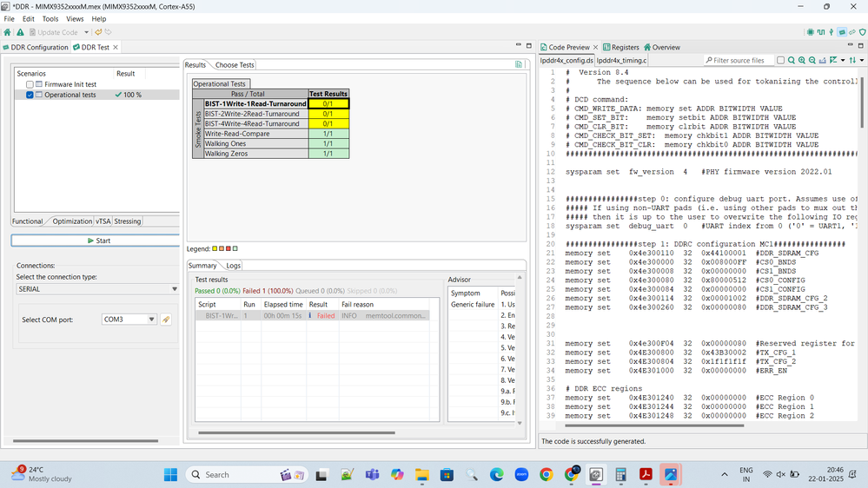Image resolution: width=868 pixels, height=488 pixels.
Task: Click the Windows Start button
Action: pyautogui.click(x=170, y=475)
